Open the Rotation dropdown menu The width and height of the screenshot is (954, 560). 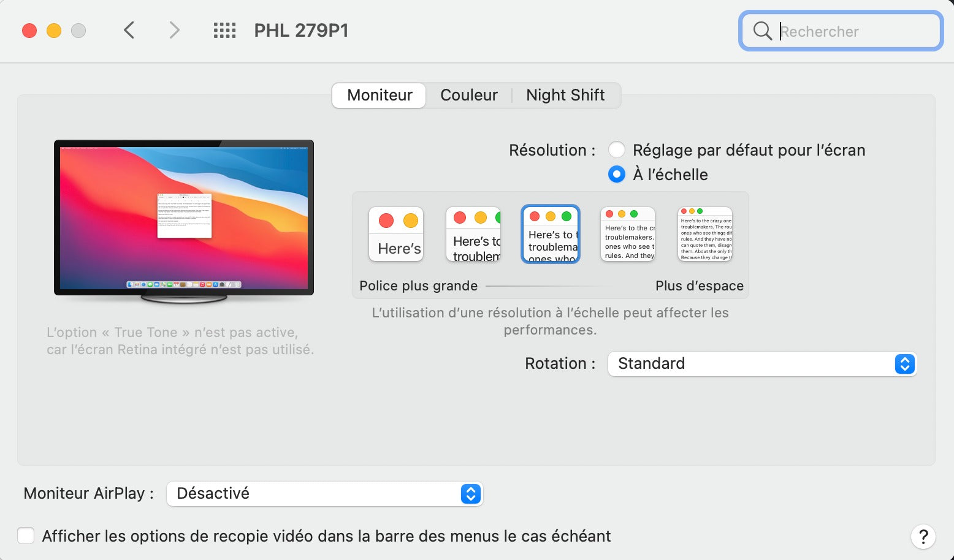click(x=761, y=364)
